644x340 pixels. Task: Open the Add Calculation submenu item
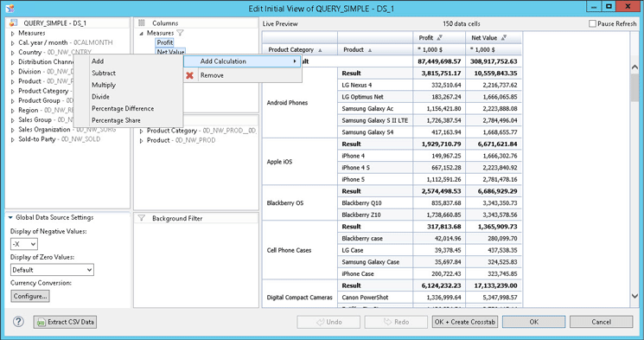tap(242, 61)
